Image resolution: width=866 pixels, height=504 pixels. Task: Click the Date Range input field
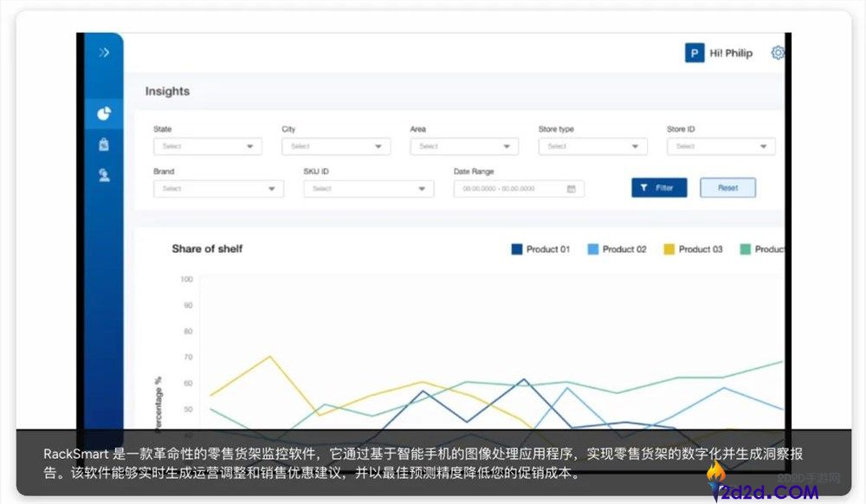(x=519, y=189)
